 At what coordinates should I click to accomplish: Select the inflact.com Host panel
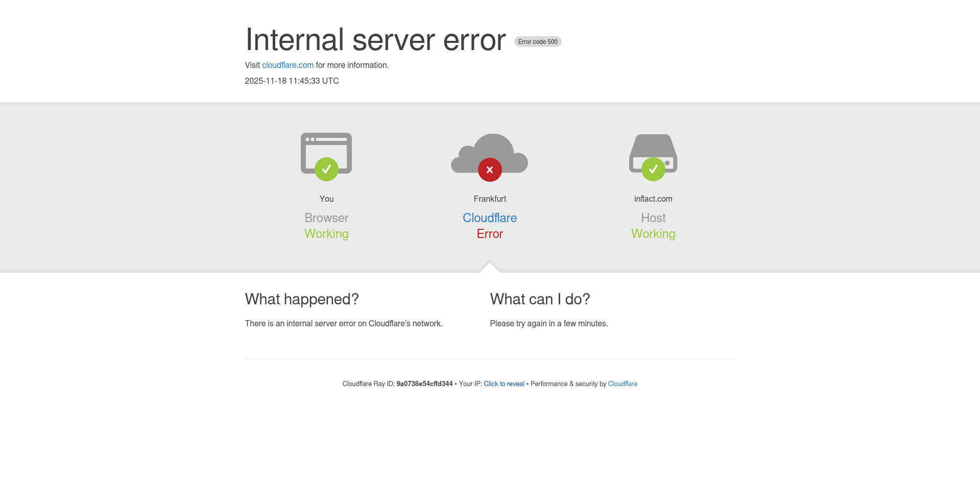(653, 199)
